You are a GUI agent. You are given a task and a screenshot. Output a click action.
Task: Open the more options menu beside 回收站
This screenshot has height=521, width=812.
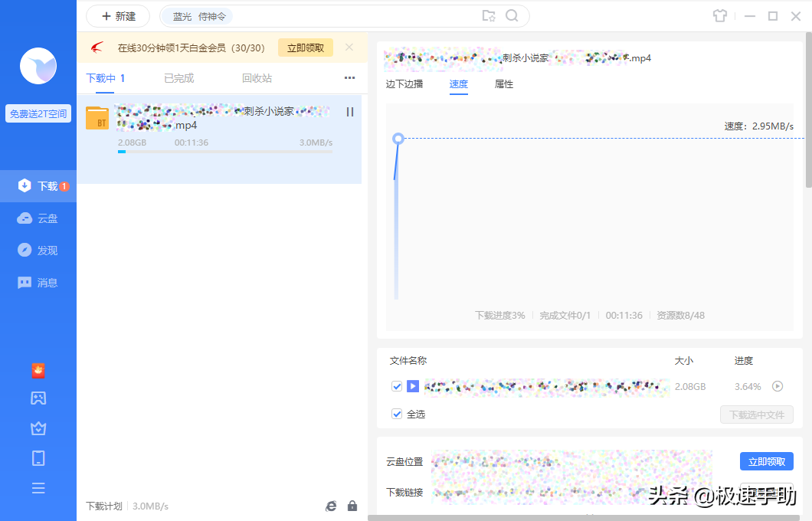pyautogui.click(x=349, y=77)
